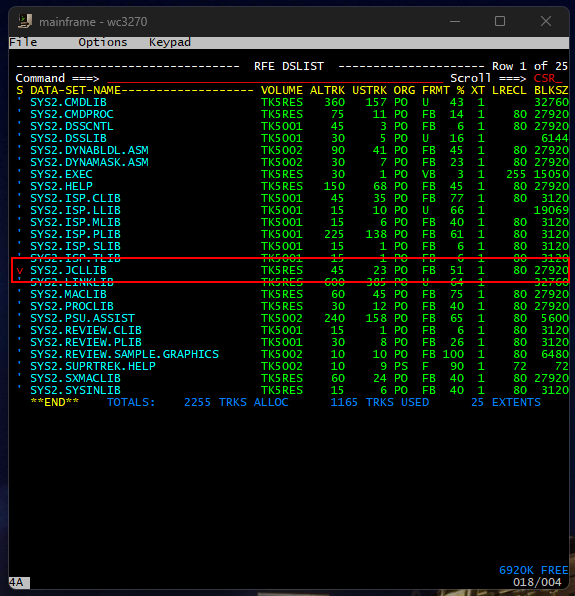
Task: Click the 100 percent value for SYS2.REVIEW.SAMPLE.GRAPHICS
Action: 453,354
